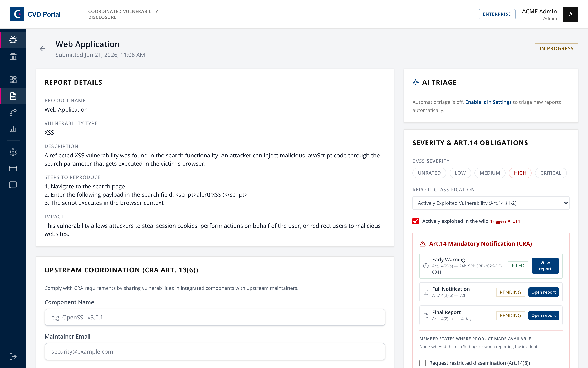Open the bar chart analytics icon
The image size is (588, 368).
[x=13, y=129]
